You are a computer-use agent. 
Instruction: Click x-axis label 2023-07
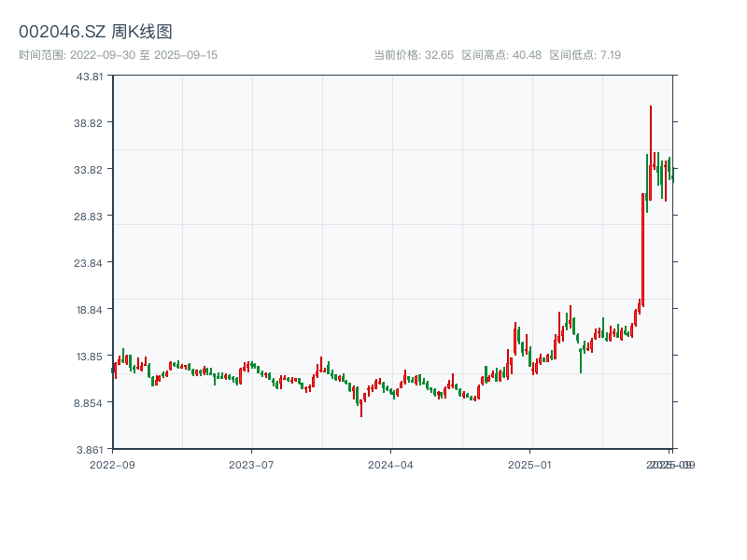click(251, 465)
